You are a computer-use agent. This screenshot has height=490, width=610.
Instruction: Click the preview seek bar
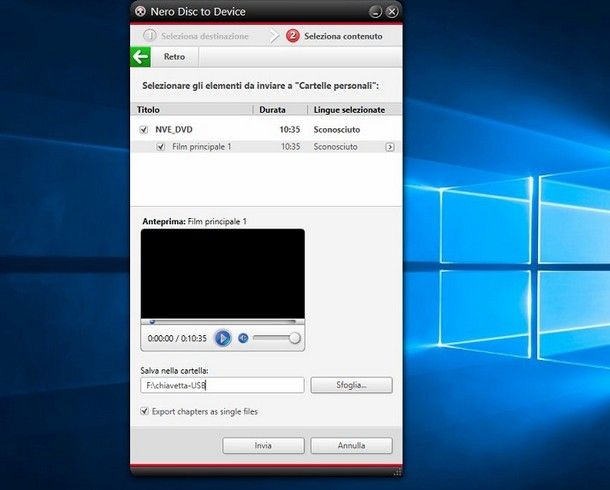click(223, 322)
